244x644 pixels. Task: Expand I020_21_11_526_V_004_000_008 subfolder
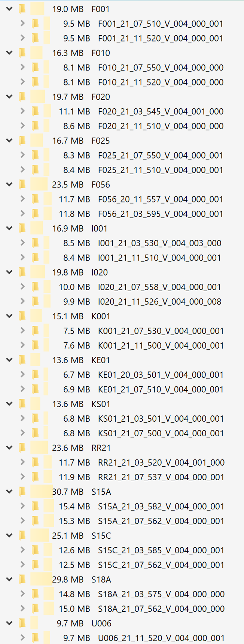[x=22, y=301]
